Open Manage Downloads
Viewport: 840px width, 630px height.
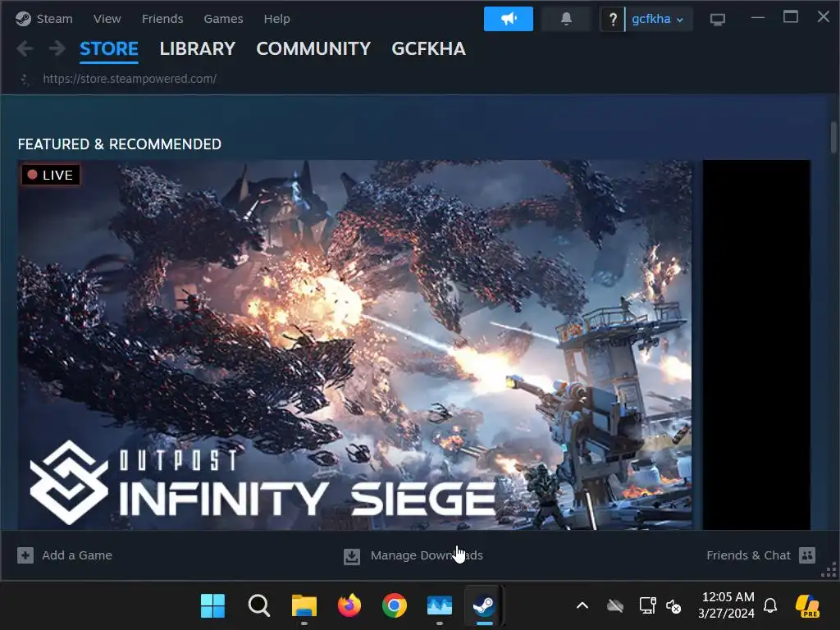(427, 555)
